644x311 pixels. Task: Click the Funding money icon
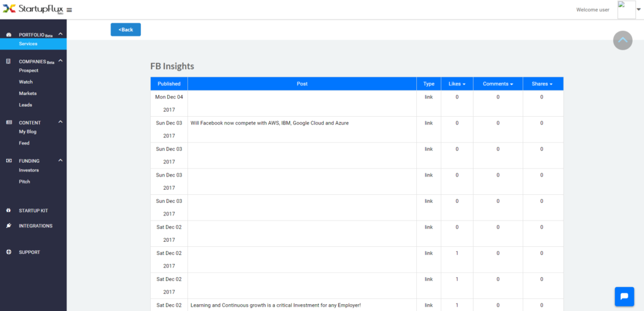(x=9, y=160)
